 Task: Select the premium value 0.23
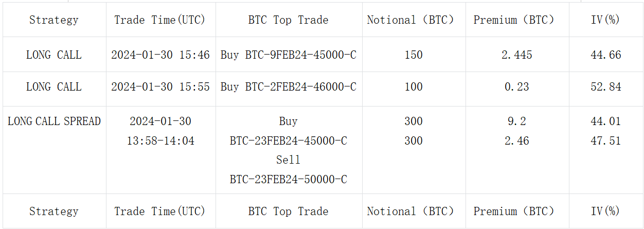[517, 87]
